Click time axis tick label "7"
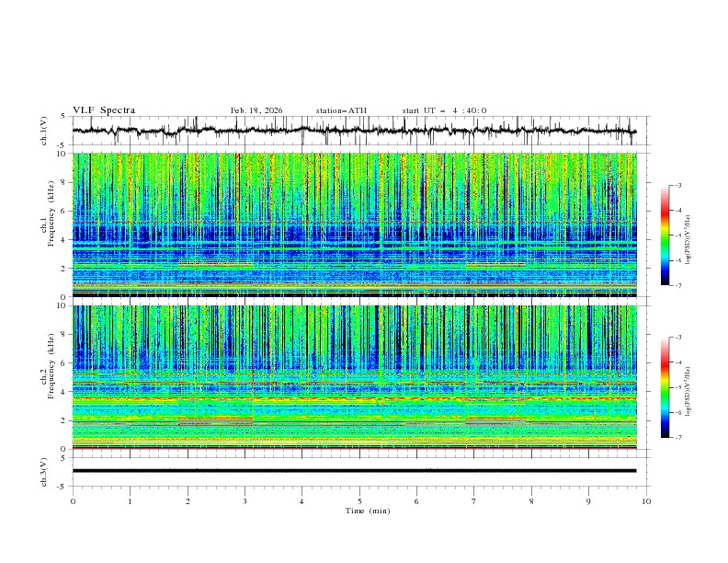The image size is (728, 563). tap(474, 501)
